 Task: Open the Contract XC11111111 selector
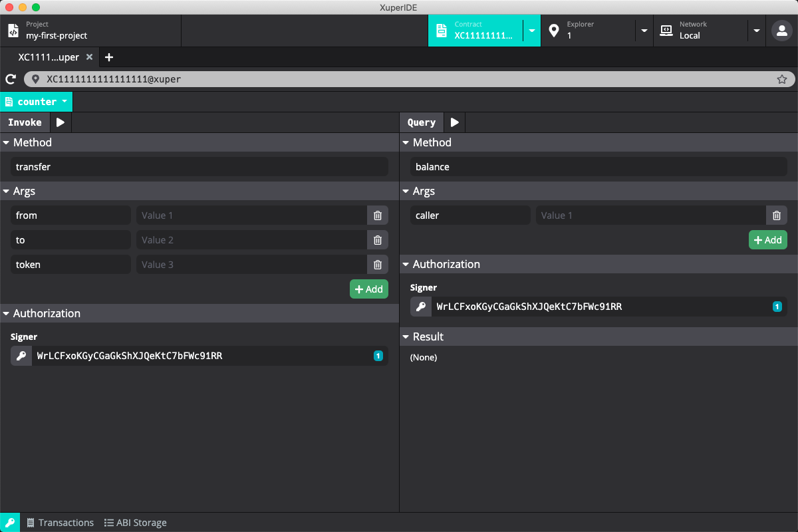coord(475,31)
